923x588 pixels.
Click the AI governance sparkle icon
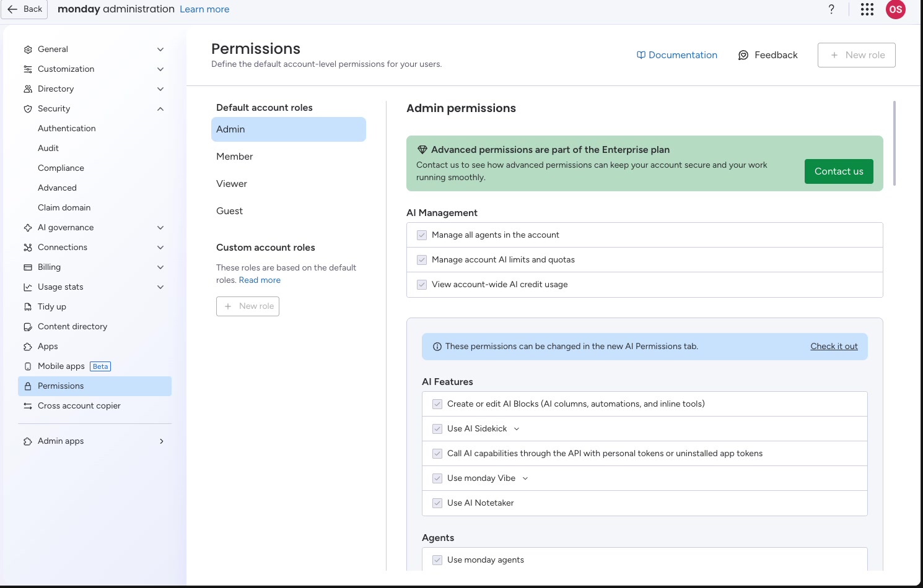pos(28,228)
